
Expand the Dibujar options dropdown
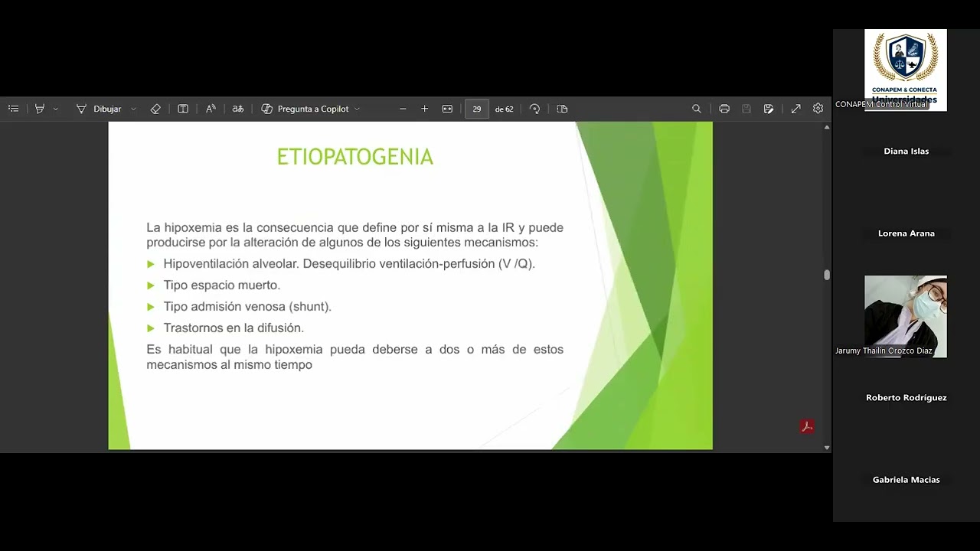coord(133,109)
